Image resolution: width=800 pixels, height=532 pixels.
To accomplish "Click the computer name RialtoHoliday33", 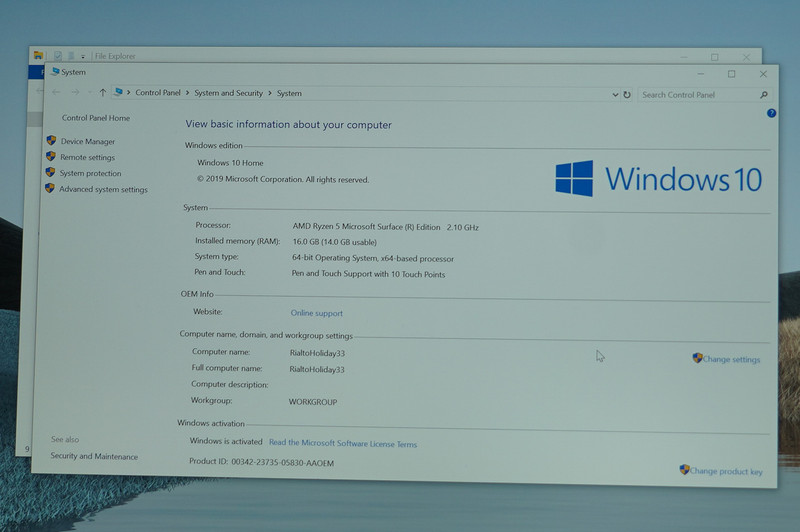I will click(317, 353).
